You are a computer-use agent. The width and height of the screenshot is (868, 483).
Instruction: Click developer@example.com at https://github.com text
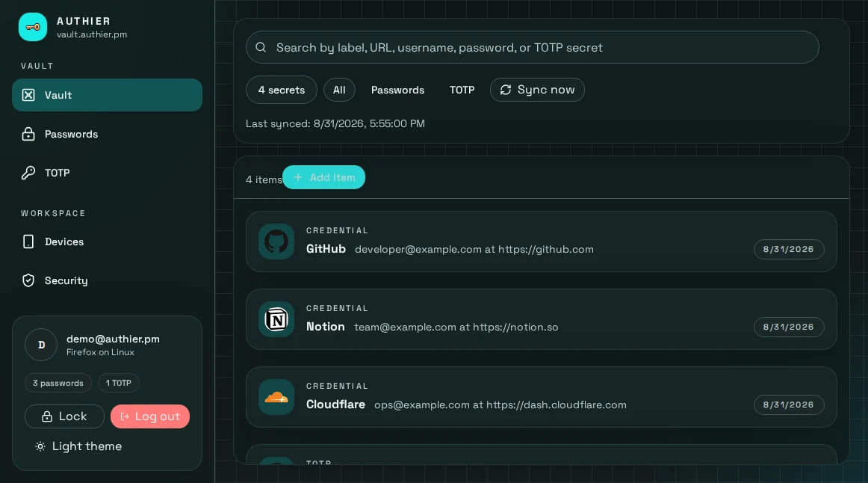pyautogui.click(x=474, y=249)
